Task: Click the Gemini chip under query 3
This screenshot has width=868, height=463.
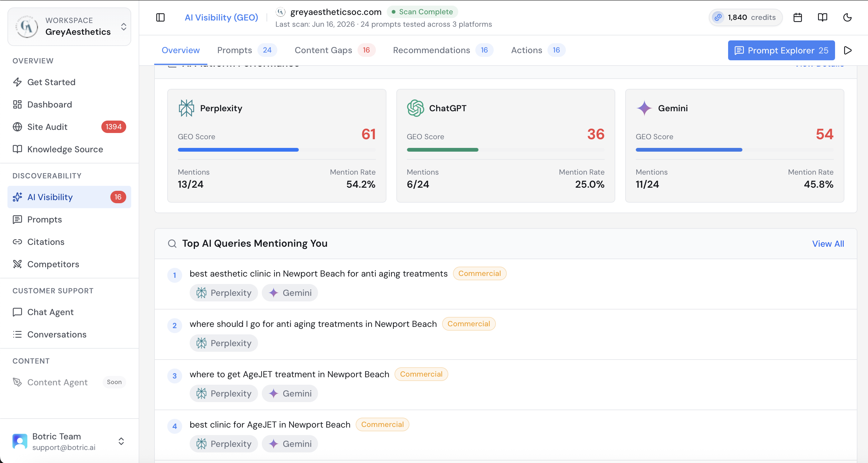Action: pyautogui.click(x=290, y=393)
